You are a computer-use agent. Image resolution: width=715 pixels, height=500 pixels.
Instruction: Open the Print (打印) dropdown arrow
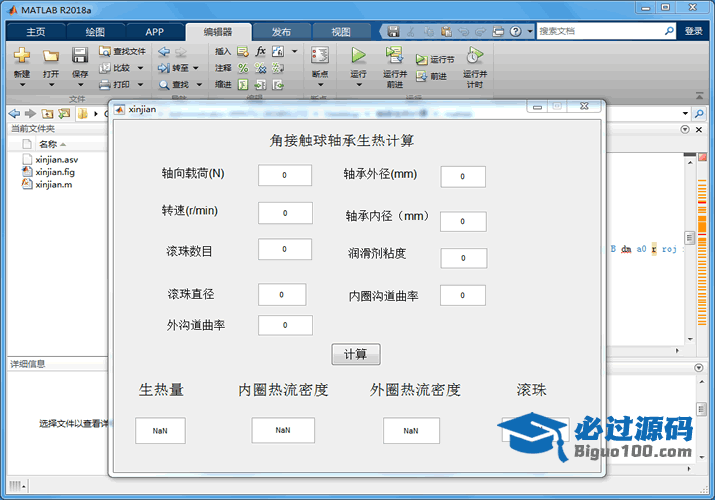(x=140, y=84)
